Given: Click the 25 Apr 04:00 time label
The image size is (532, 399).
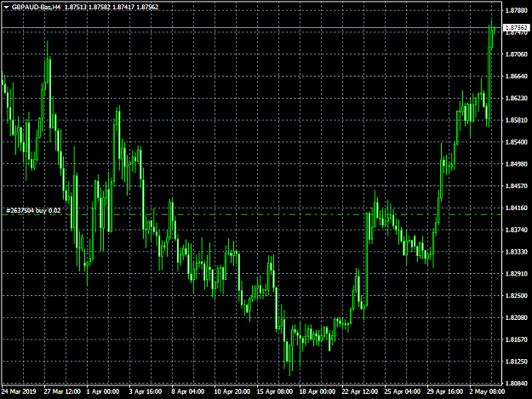Looking at the screenshot, I should [402, 391].
